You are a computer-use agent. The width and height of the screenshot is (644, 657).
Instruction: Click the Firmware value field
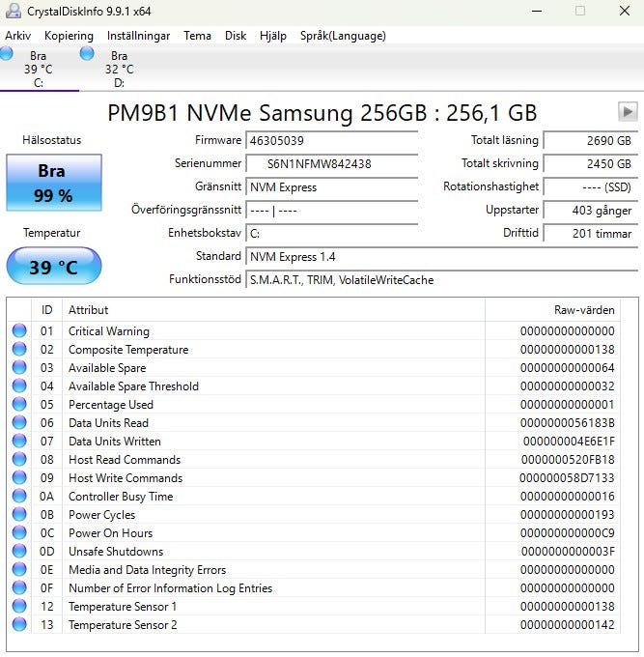(331, 140)
